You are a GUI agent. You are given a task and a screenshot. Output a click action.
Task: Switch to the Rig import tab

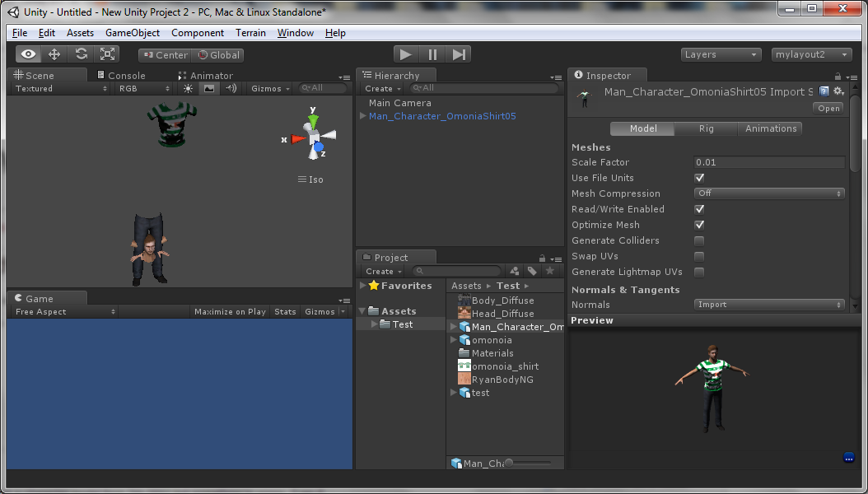click(x=707, y=128)
